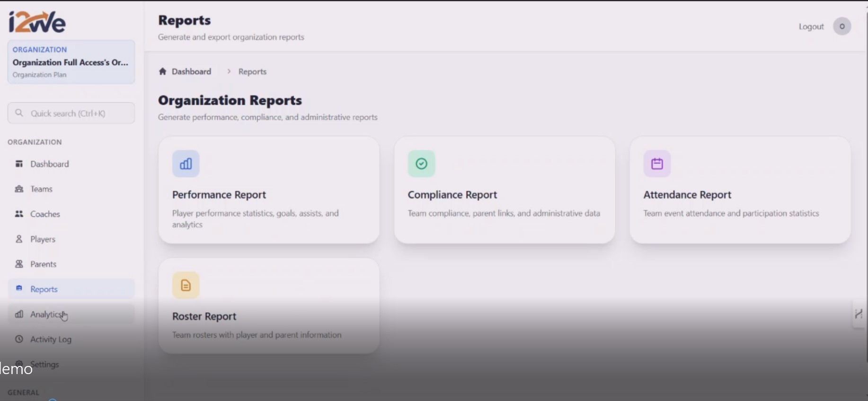This screenshot has width=868, height=401.
Task: Open the Performance Report card title
Action: [x=219, y=195]
